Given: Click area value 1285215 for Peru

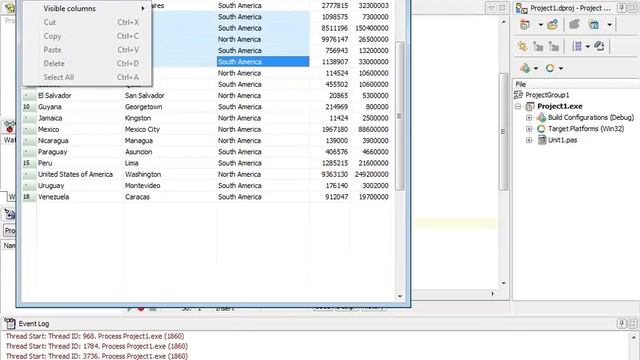Looking at the screenshot, I should click(335, 163).
